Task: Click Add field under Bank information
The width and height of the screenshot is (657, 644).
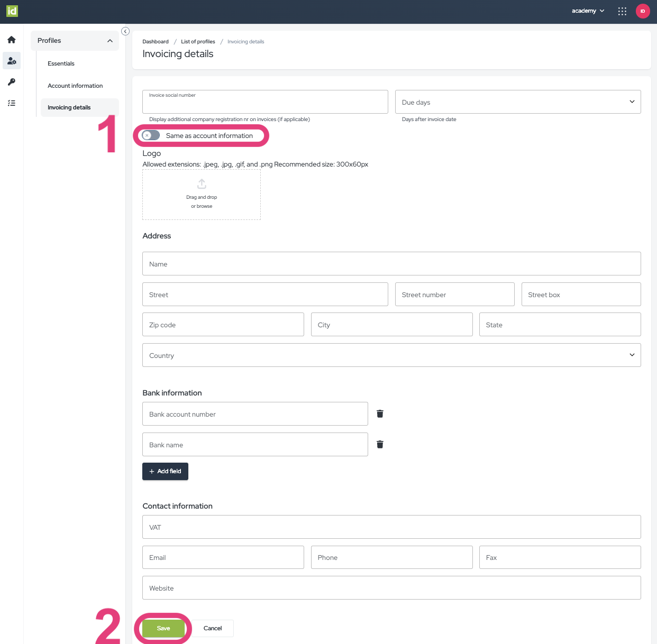Action: (165, 471)
